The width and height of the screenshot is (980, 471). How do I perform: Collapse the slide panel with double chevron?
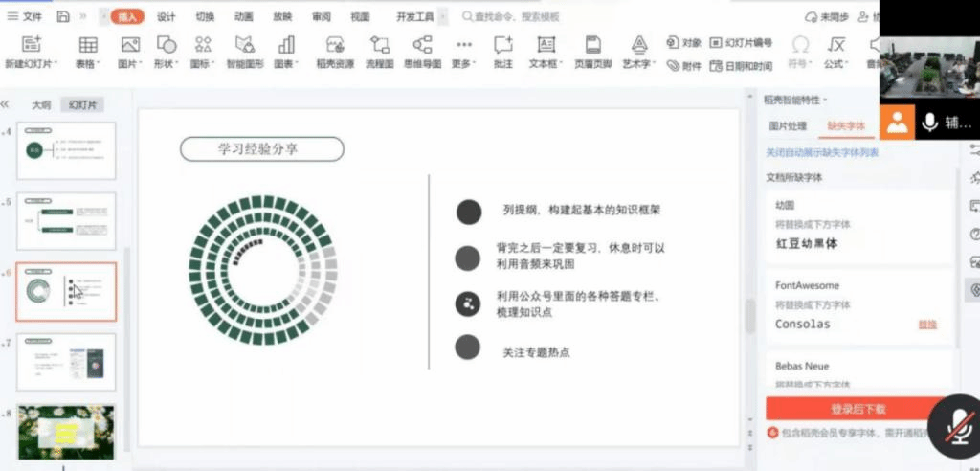6,104
